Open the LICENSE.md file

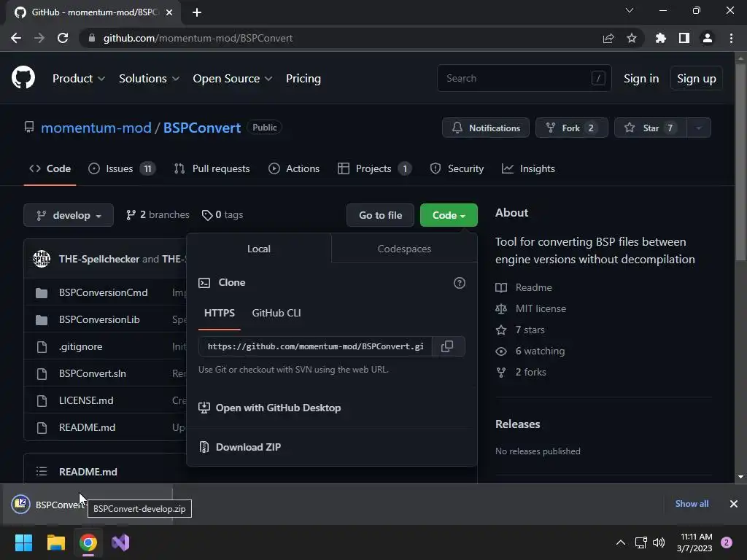(x=86, y=400)
